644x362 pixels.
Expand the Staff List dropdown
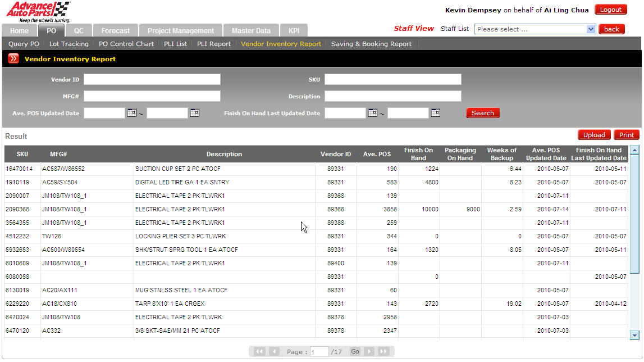click(591, 29)
